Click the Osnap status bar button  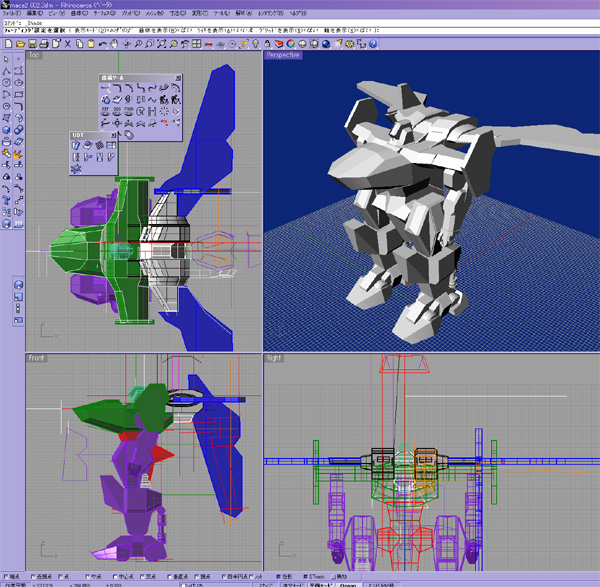pos(348,585)
